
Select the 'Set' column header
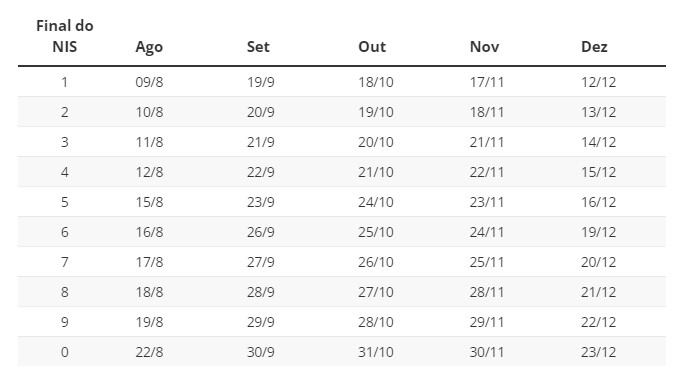[x=258, y=47]
